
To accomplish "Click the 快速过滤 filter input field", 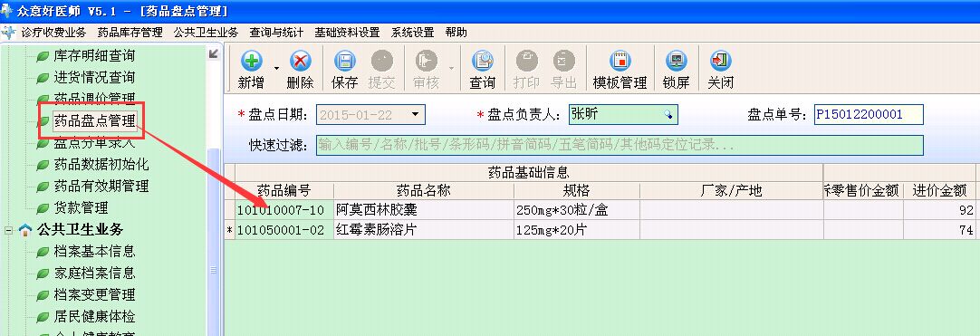I will (620, 146).
